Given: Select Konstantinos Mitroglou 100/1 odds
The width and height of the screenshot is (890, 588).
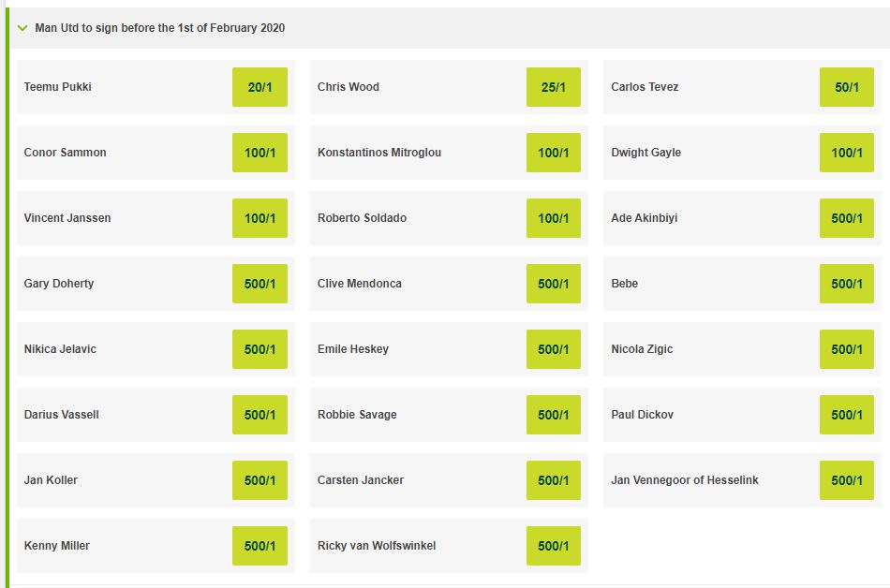Looking at the screenshot, I should (553, 153).
